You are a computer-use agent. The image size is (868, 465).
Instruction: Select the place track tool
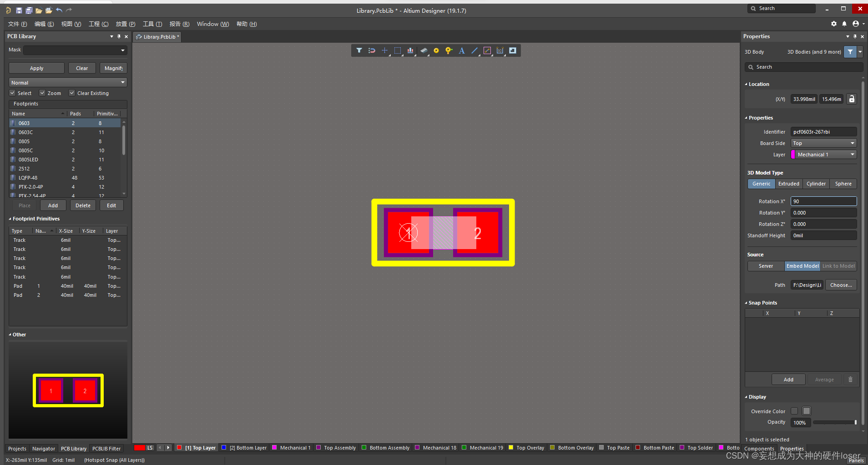(487, 50)
